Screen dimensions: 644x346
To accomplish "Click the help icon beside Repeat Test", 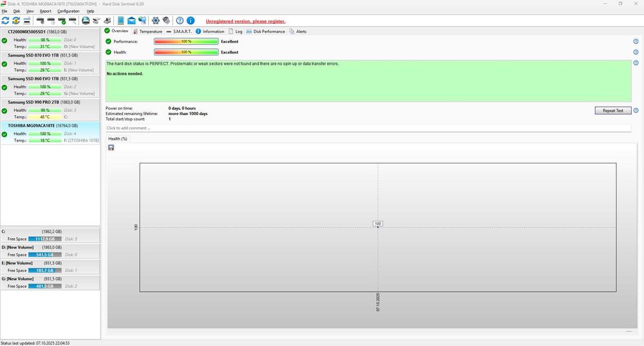I will [636, 110].
